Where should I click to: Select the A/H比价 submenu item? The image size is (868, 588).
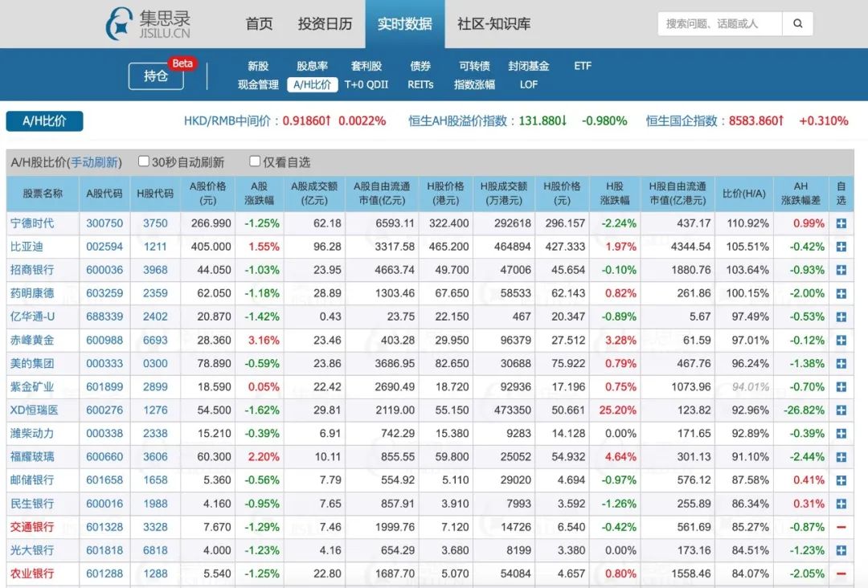pos(312,84)
